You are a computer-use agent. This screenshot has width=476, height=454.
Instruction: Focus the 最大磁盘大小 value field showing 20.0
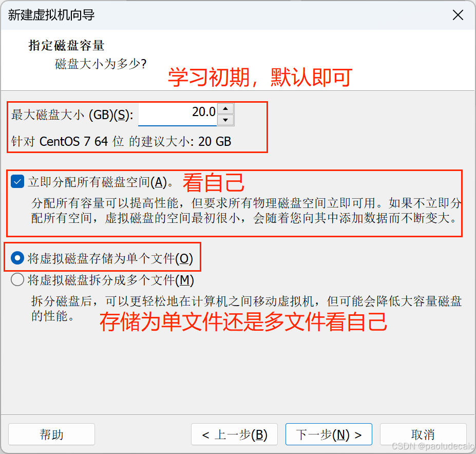tap(178, 115)
